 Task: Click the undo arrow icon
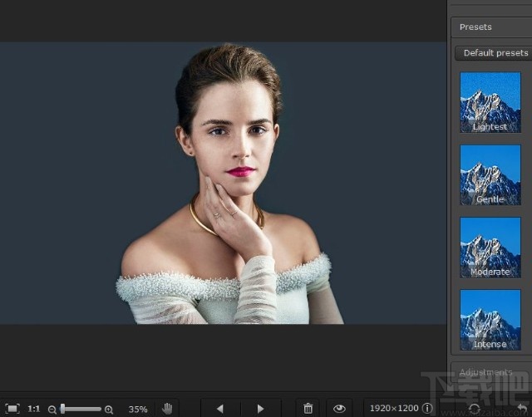[521, 409]
